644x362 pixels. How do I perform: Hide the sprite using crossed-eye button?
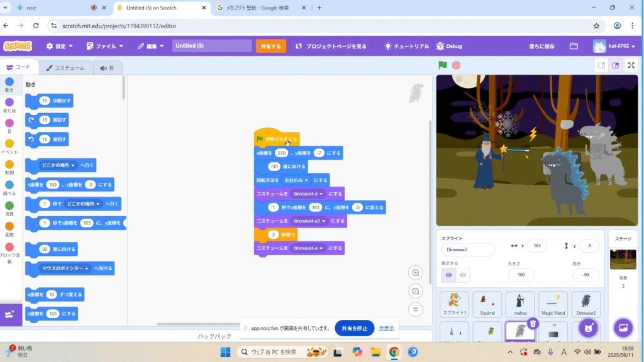(462, 275)
